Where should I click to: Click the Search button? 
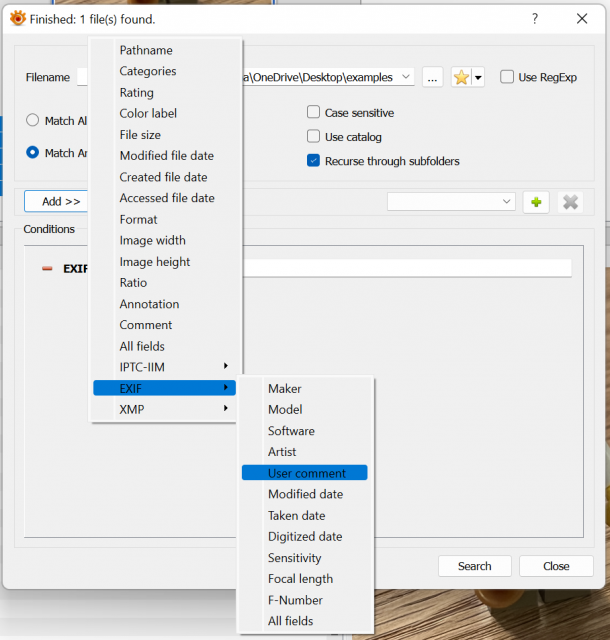coord(474,566)
